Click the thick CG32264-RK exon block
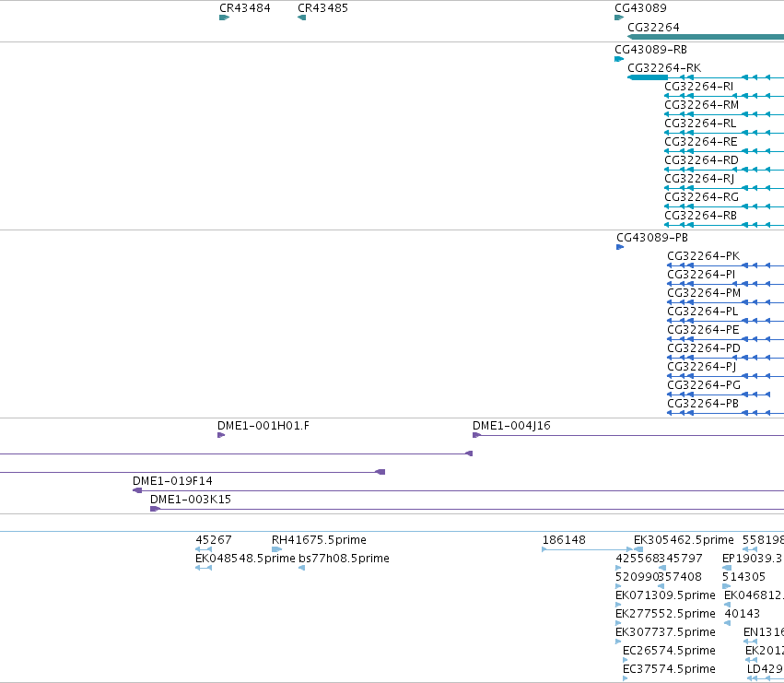The width and height of the screenshot is (784, 683). click(648, 77)
